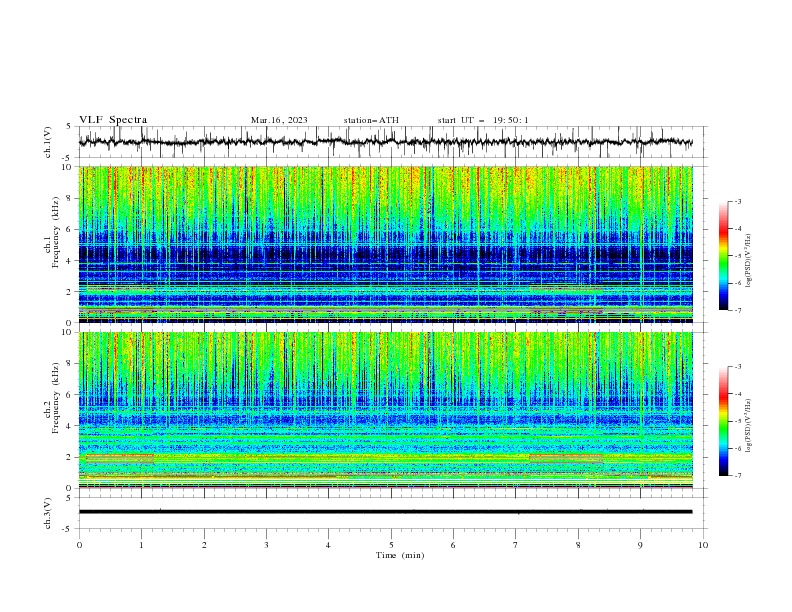Click the "2" tick on the time axis

(204, 545)
